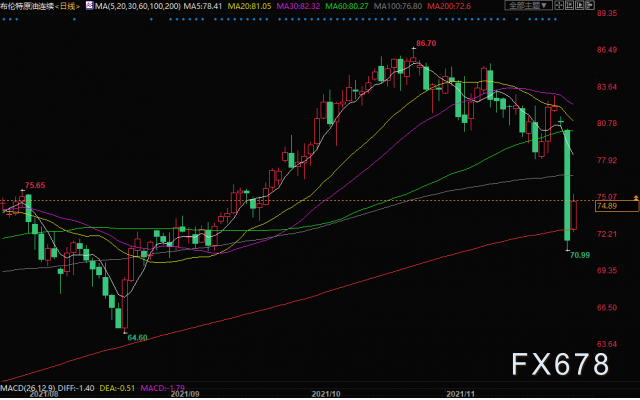Click the 2021/09 date axis label
This screenshot has width=640, height=400.
pos(185,394)
